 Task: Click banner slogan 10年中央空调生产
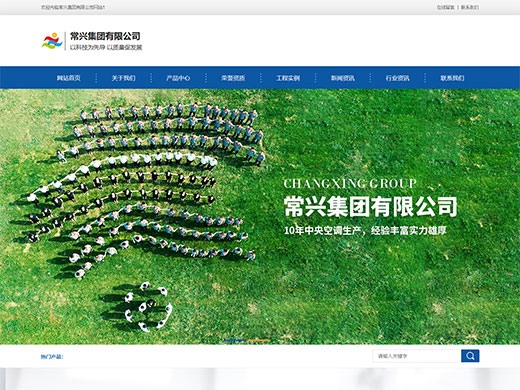[322, 230]
